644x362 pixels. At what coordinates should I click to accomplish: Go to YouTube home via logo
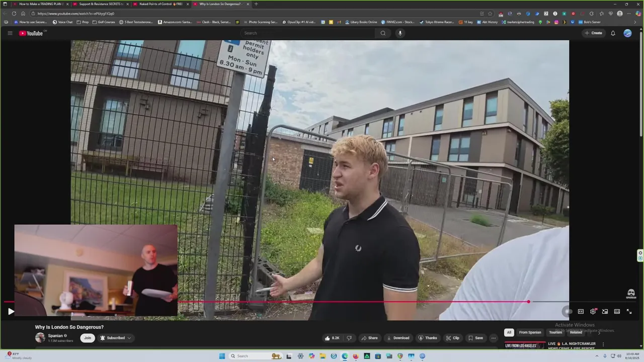tap(31, 33)
